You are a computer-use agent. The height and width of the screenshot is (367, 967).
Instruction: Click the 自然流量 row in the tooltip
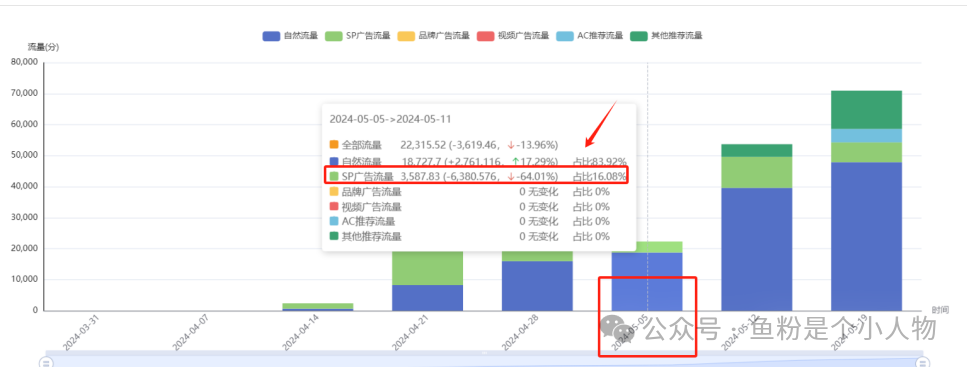pos(478,161)
